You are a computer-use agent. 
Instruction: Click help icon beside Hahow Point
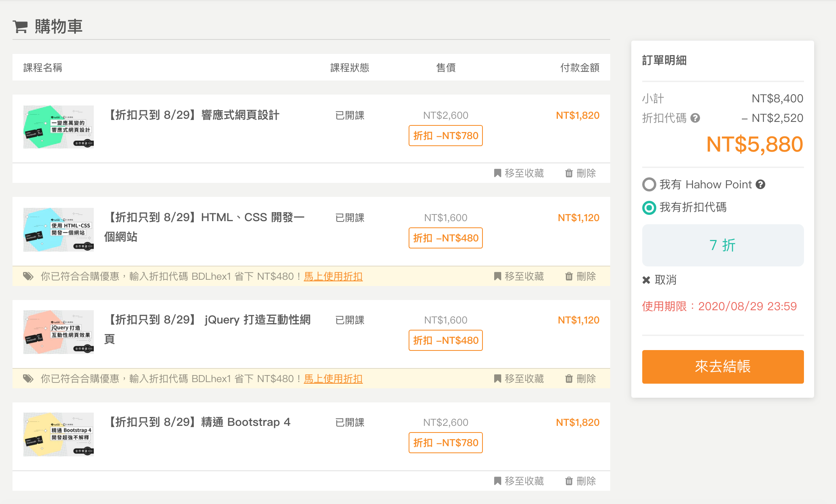[760, 184]
